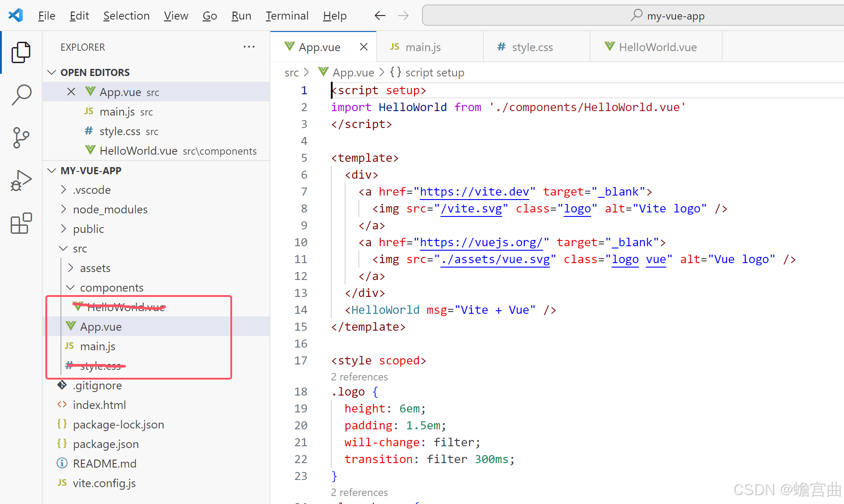
Task: Click the JS icon beside vite.config.js
Action: click(x=62, y=483)
